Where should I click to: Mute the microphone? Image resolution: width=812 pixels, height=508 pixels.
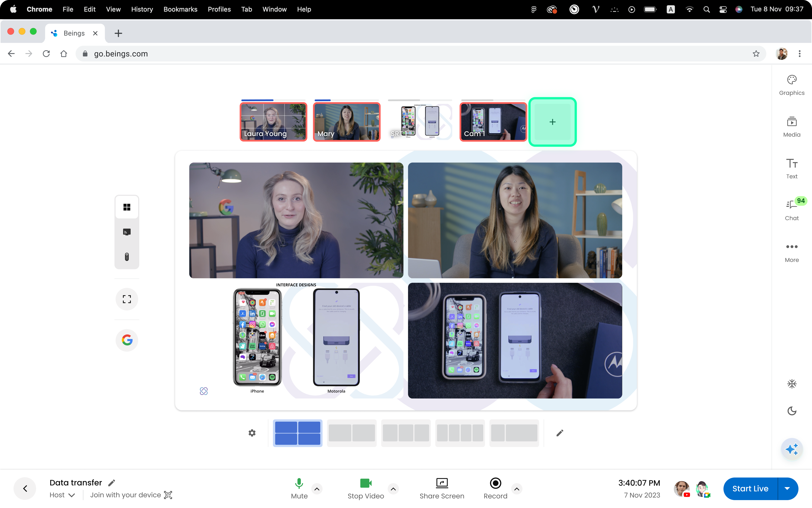point(299,488)
